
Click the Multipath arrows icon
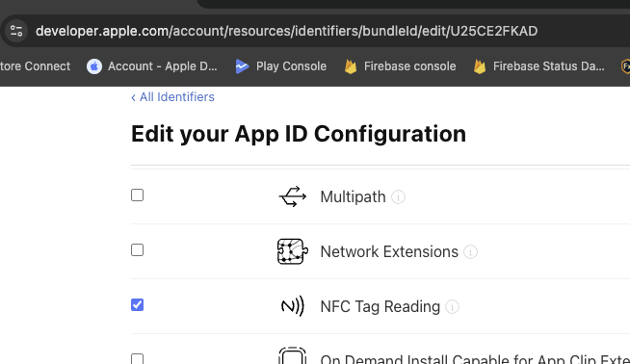(293, 196)
